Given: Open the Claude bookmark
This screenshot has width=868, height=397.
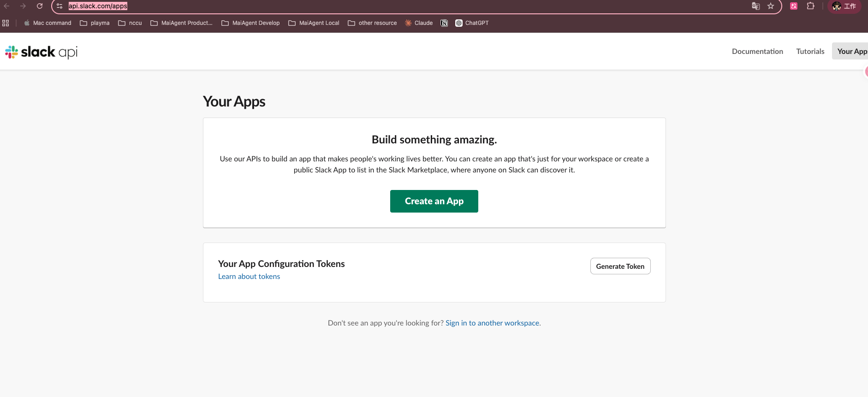Looking at the screenshot, I should pyautogui.click(x=419, y=23).
